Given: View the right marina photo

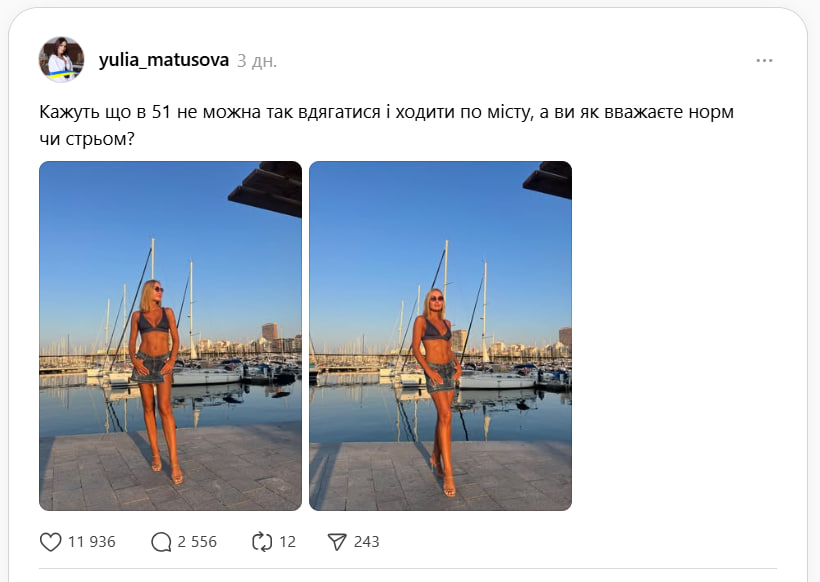Looking at the screenshot, I should click(x=440, y=336).
